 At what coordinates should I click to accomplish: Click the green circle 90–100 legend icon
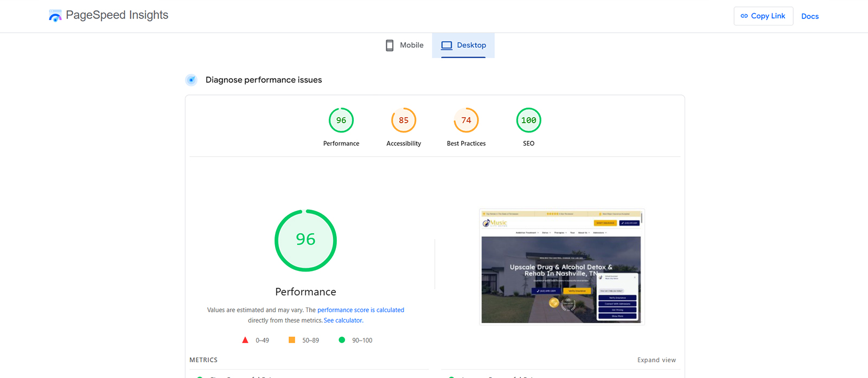(x=342, y=341)
